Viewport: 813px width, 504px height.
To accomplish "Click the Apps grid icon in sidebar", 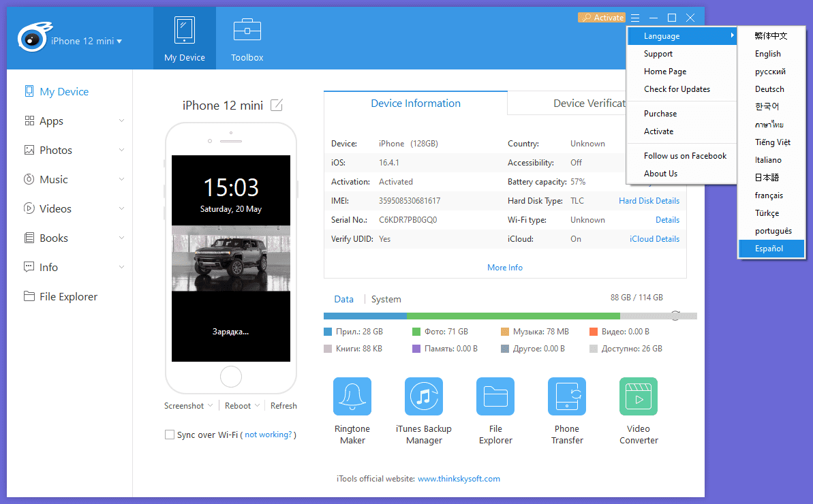I will point(29,121).
